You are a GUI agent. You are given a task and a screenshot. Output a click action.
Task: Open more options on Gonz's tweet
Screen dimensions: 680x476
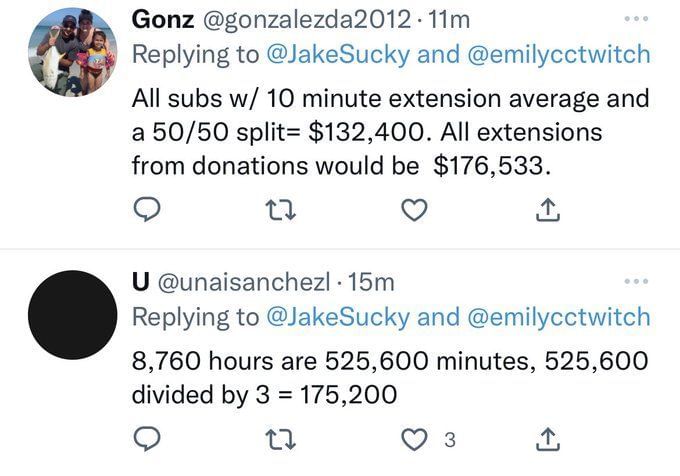[x=635, y=19]
